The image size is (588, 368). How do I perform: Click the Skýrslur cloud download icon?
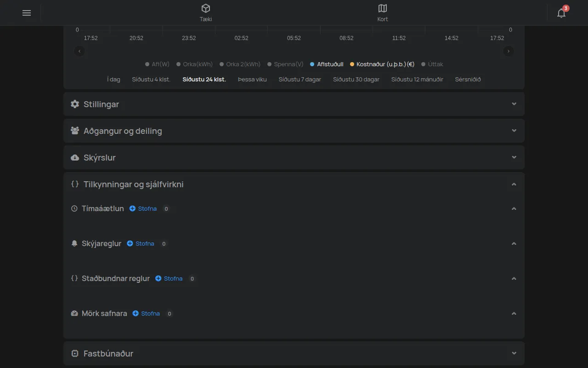coord(75,157)
